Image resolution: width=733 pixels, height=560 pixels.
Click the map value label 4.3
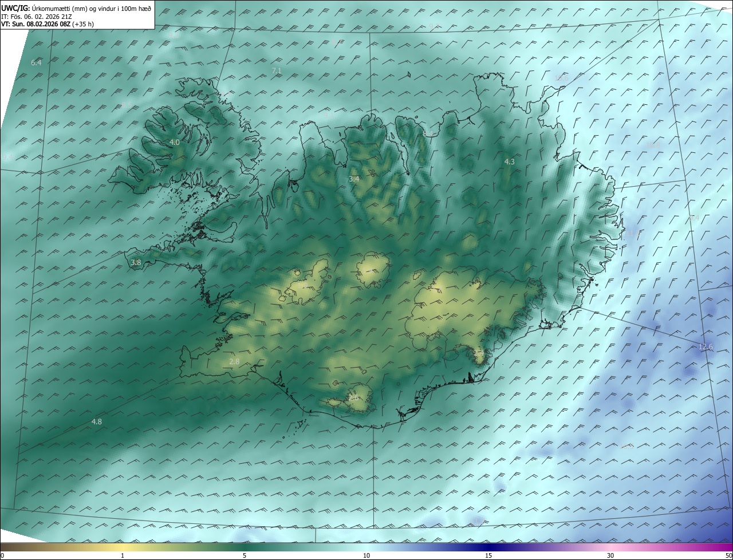pos(509,162)
